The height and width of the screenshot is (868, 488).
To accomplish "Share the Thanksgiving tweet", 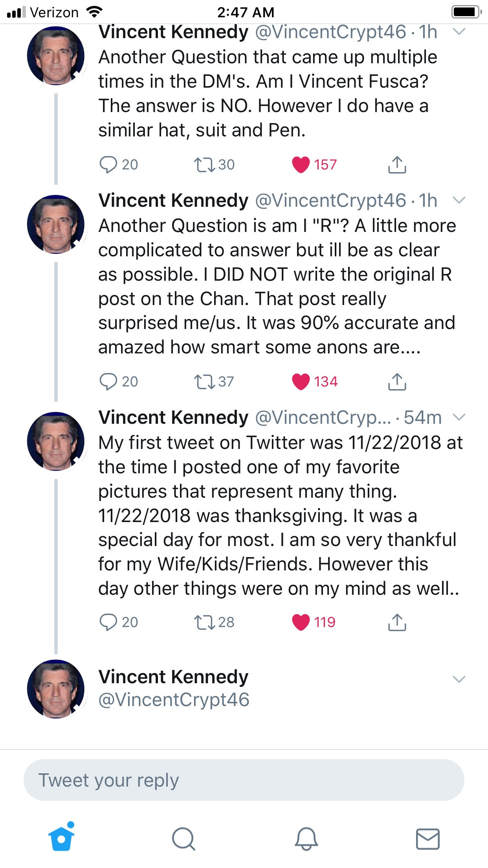I will [397, 622].
